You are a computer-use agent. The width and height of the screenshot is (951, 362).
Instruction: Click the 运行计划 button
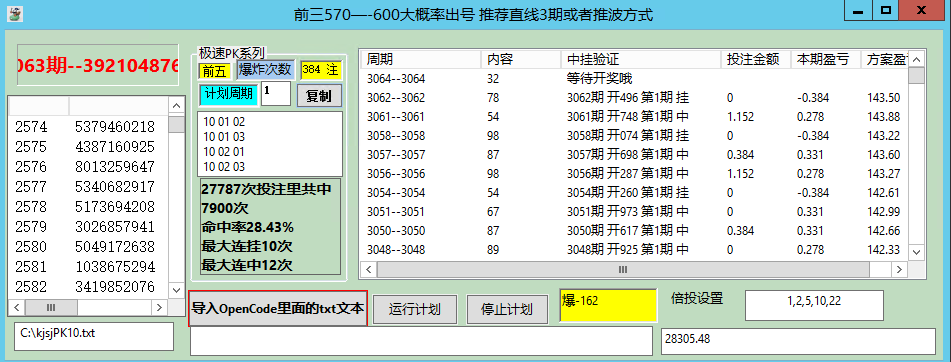414,309
